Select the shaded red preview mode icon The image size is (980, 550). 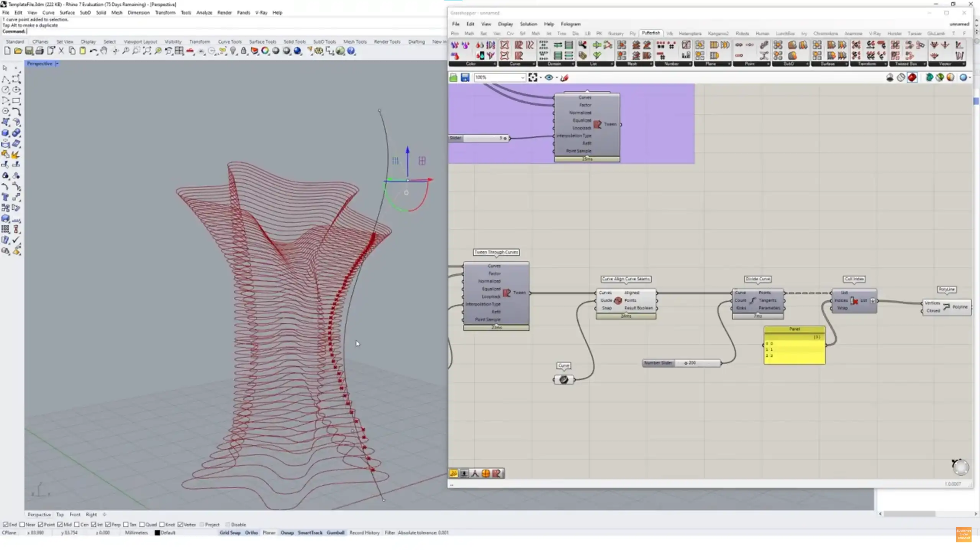coord(912,78)
